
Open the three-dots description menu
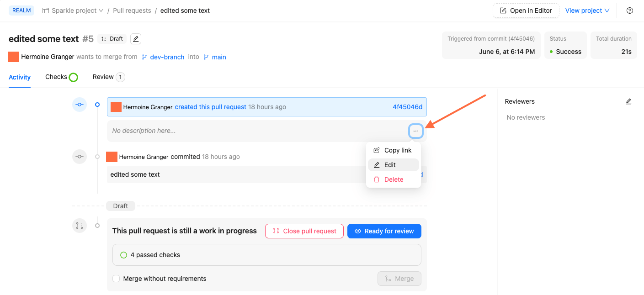tap(415, 131)
